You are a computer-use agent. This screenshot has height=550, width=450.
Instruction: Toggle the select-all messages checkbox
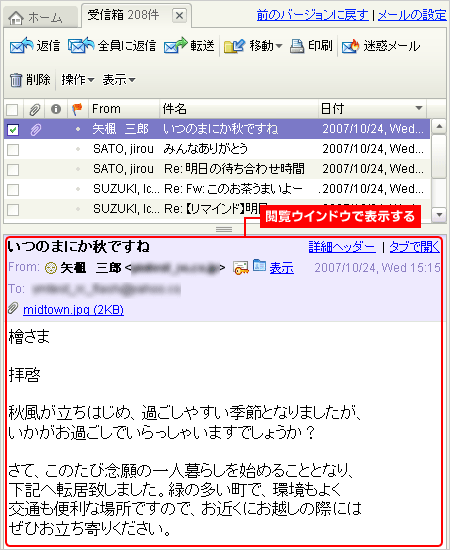click(13, 110)
